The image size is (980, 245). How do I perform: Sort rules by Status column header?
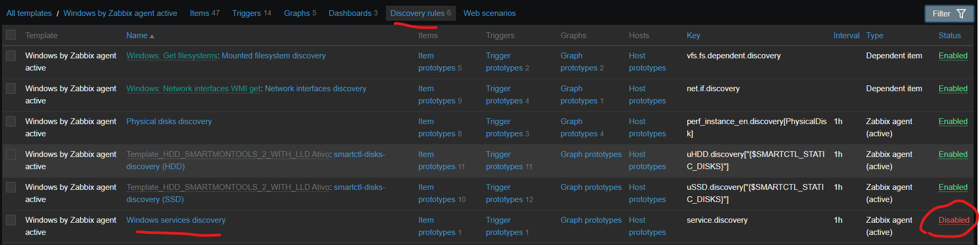pyautogui.click(x=949, y=36)
